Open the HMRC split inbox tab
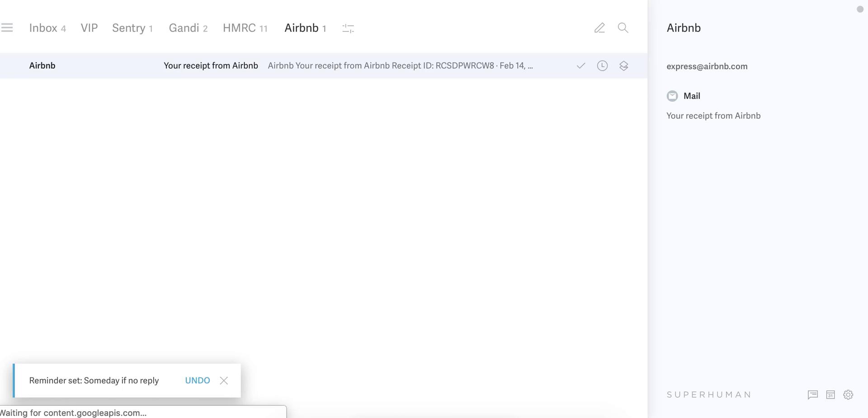Image resolution: width=868 pixels, height=418 pixels. coord(245,28)
